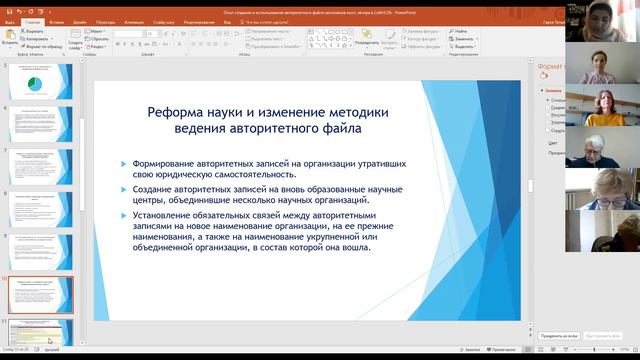
Task: Select the first fill radio option in Format pane
Action: pyautogui.click(x=548, y=100)
